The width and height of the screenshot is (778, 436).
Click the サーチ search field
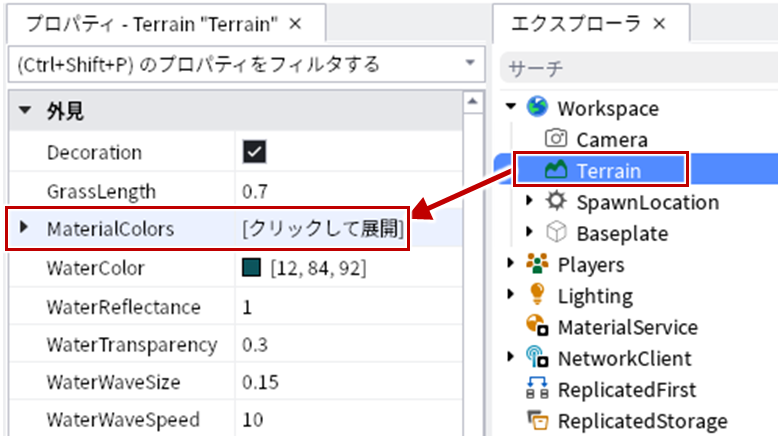pos(640,67)
